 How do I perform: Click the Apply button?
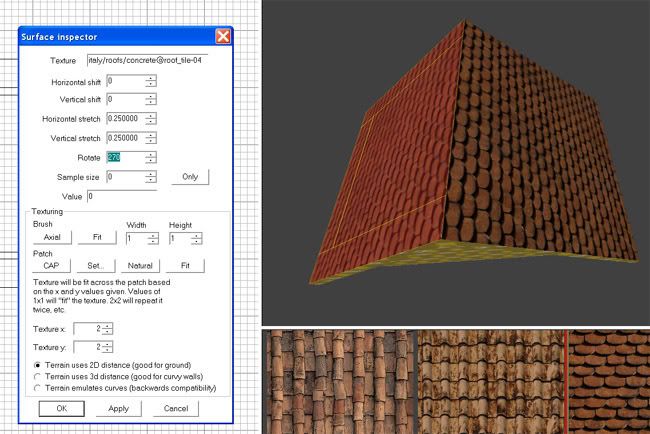(x=119, y=408)
